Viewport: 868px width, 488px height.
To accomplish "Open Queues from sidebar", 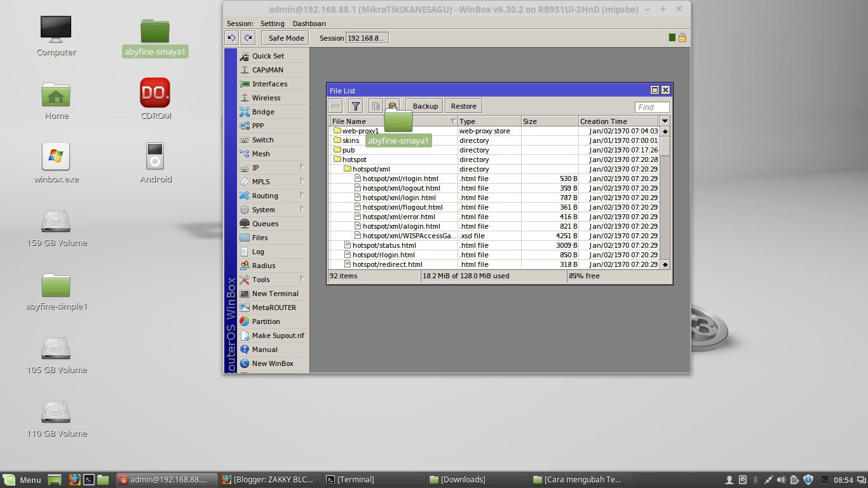I will (x=273, y=224).
